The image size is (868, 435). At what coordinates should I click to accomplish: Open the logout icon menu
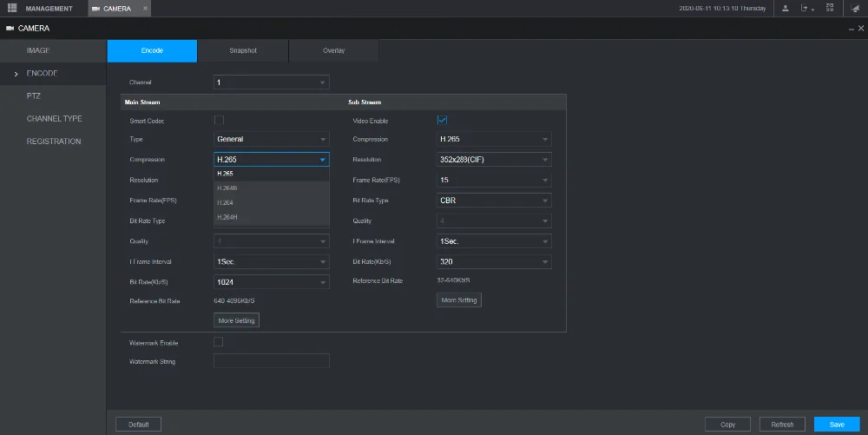pos(807,9)
